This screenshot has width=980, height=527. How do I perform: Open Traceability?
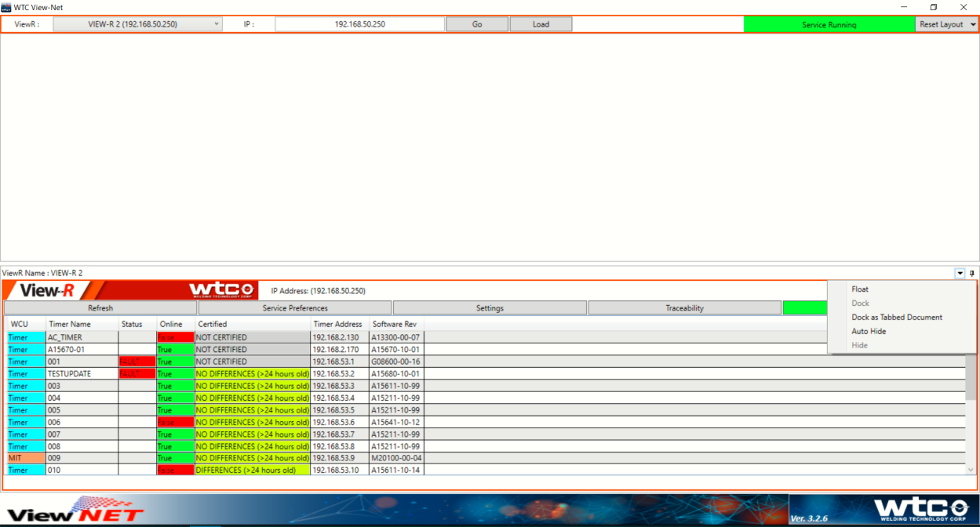click(x=685, y=308)
